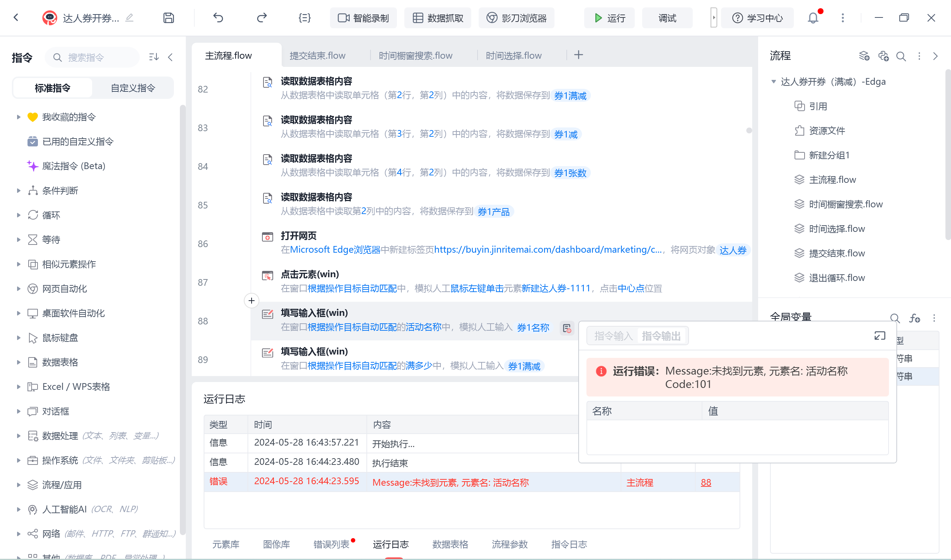The image size is (951, 560).
Task: Click line 88 link in error log
Action: pos(706,482)
